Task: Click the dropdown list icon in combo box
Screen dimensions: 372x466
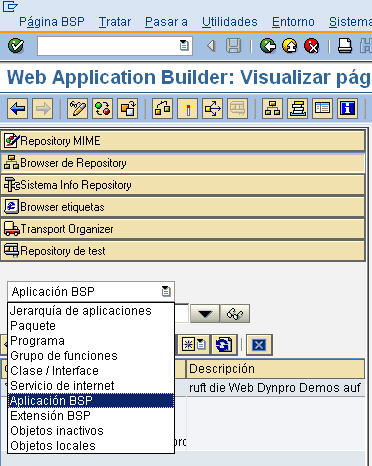Action: tap(166, 292)
